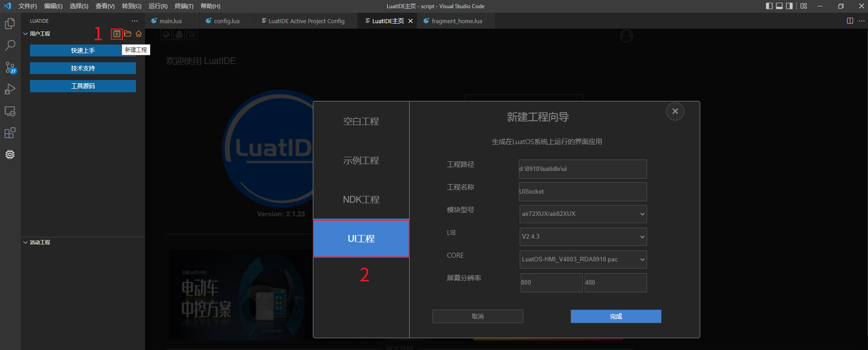Click the 工具源码 button

83,86
